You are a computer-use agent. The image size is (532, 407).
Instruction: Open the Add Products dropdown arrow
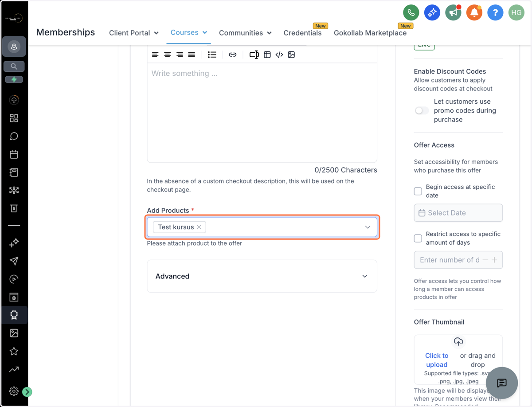click(368, 227)
